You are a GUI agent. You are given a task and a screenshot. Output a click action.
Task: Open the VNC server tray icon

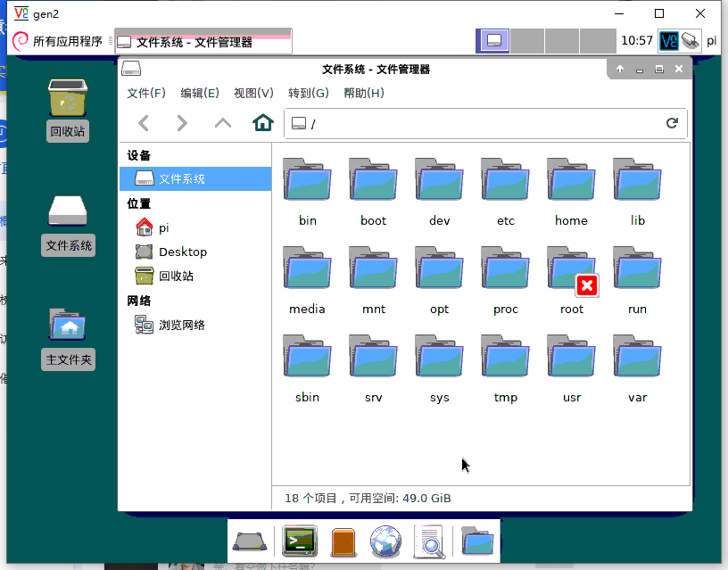669,41
